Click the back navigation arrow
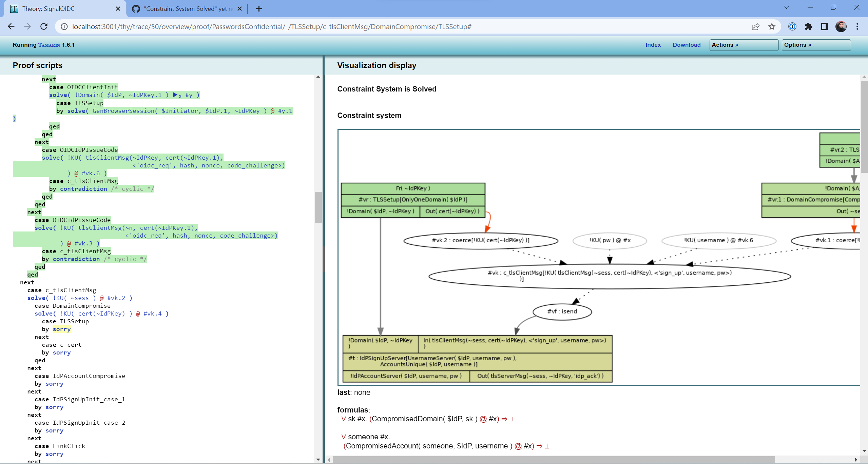 pos(12,26)
